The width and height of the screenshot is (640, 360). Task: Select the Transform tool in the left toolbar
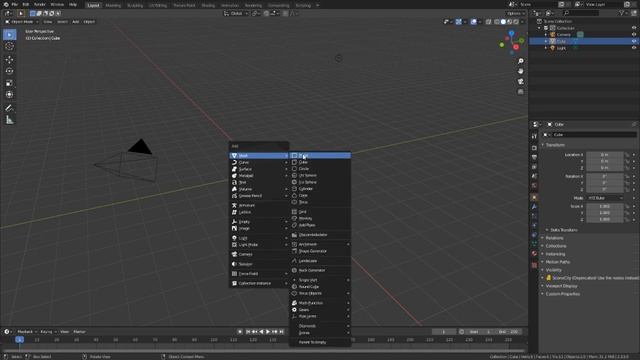(x=9, y=95)
